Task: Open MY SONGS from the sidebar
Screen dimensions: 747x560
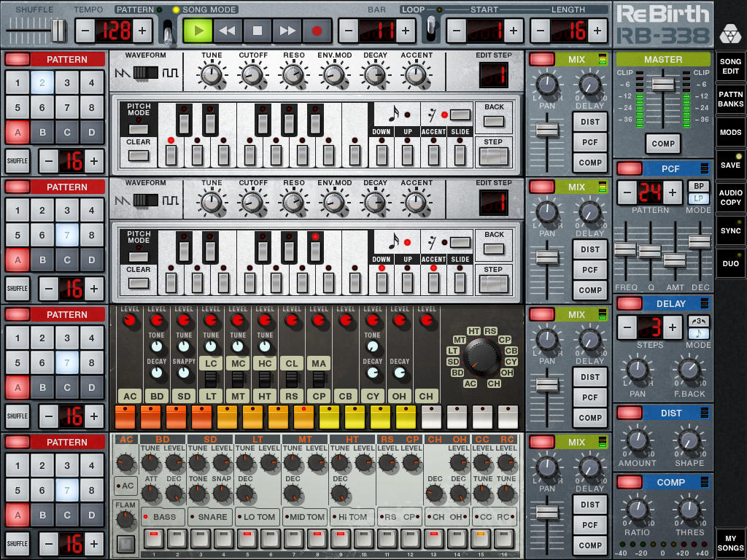Action: click(729, 542)
